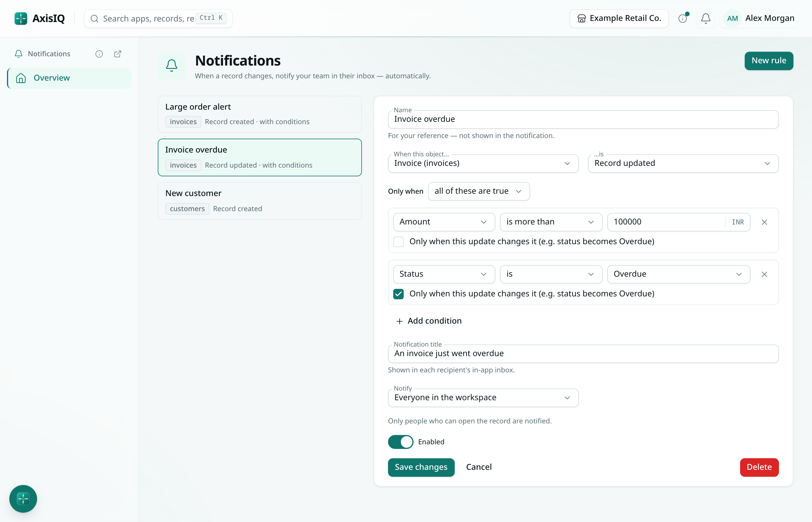Click the red Delete button
Viewport: 812px width, 522px height.
[x=759, y=467]
